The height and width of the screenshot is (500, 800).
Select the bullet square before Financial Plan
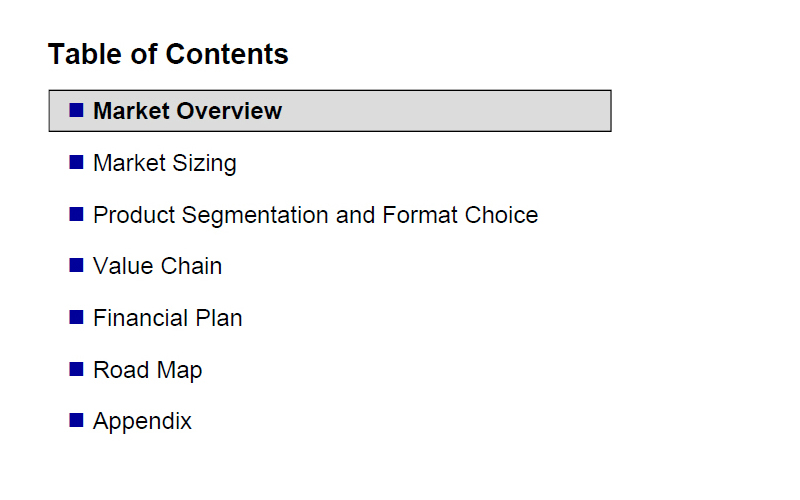pyautogui.click(x=76, y=317)
